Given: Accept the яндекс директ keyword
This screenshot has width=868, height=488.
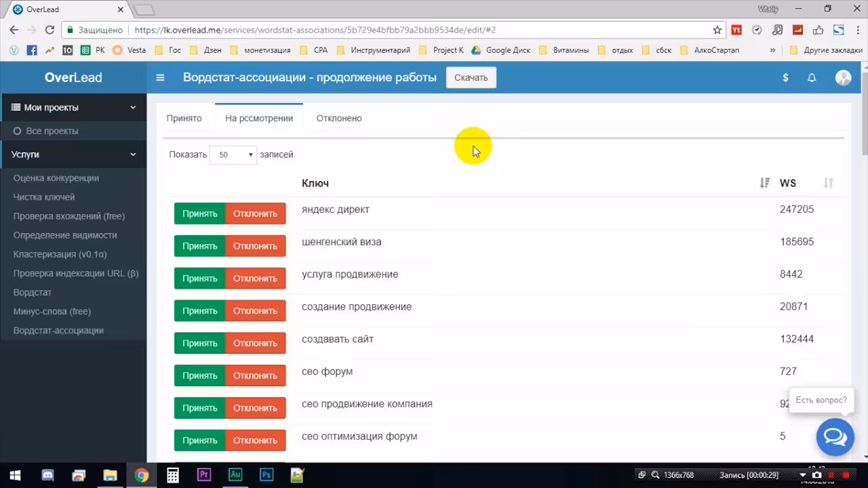Looking at the screenshot, I should [x=199, y=213].
